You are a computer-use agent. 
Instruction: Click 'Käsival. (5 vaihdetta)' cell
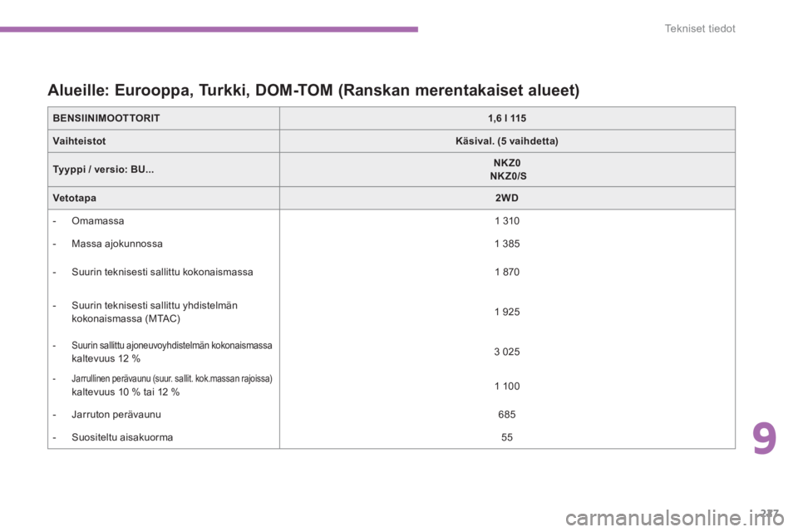tap(507, 141)
